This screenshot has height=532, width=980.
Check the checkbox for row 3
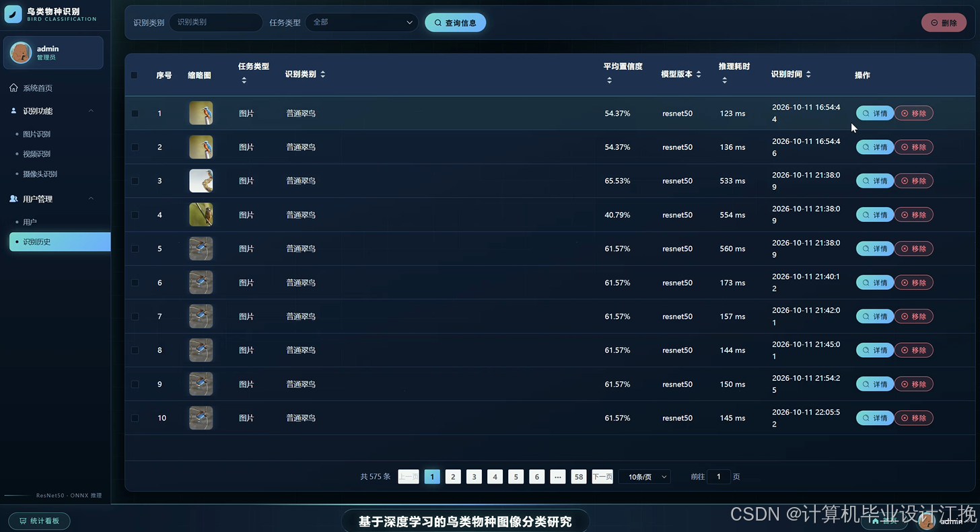pos(135,181)
